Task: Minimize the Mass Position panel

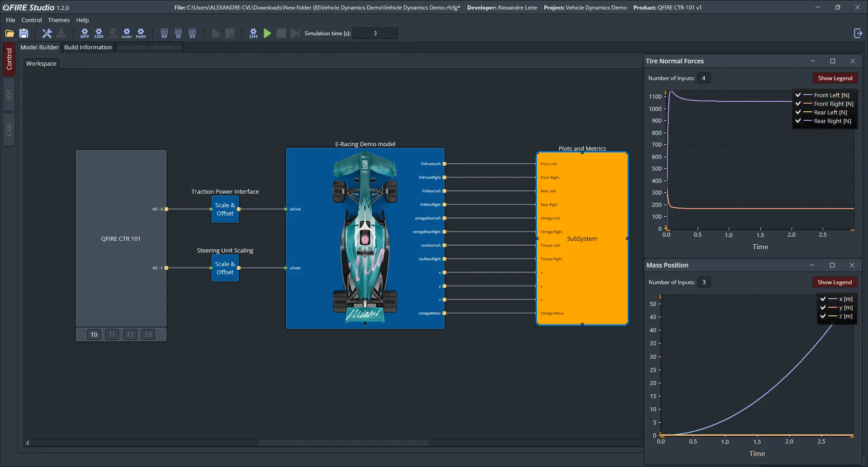Action: click(x=812, y=265)
